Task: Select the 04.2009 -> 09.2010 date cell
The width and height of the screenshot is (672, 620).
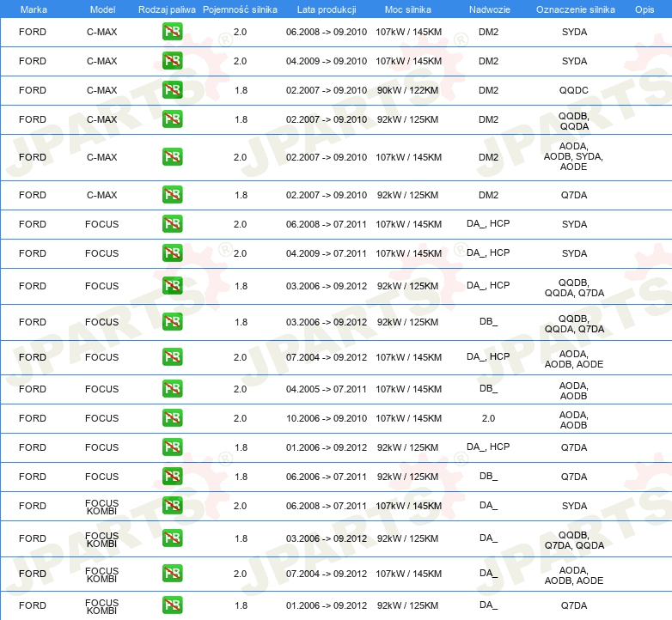Action: pyautogui.click(x=327, y=61)
